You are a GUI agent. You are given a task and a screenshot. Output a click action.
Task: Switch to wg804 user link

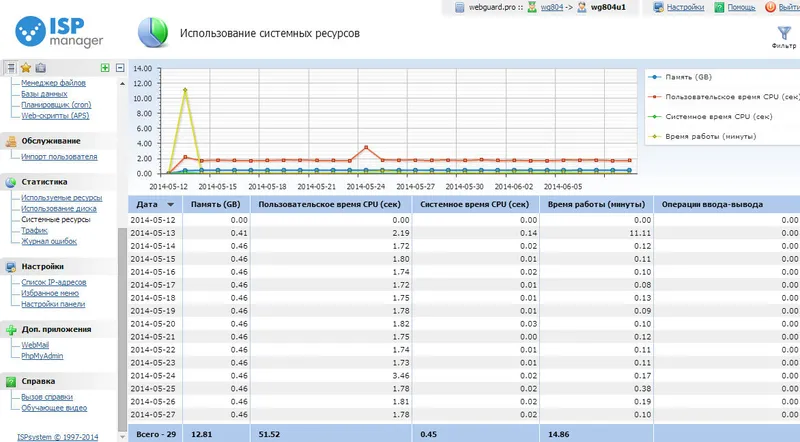pos(552,7)
